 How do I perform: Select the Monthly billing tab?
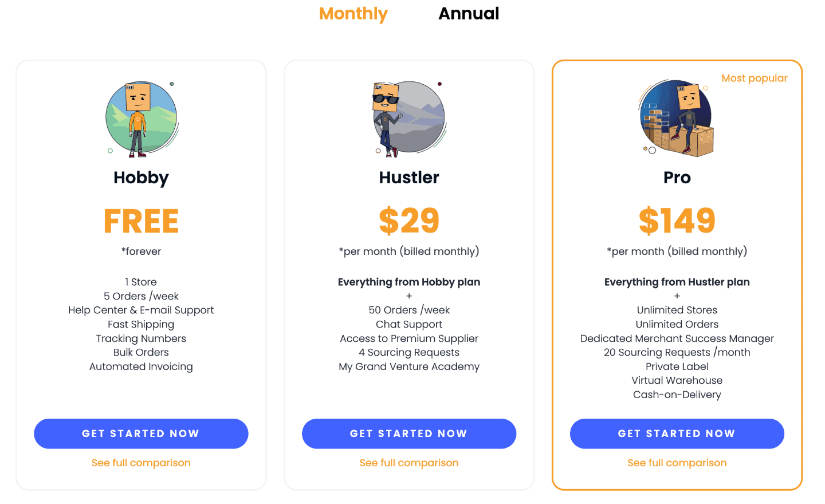(x=353, y=13)
